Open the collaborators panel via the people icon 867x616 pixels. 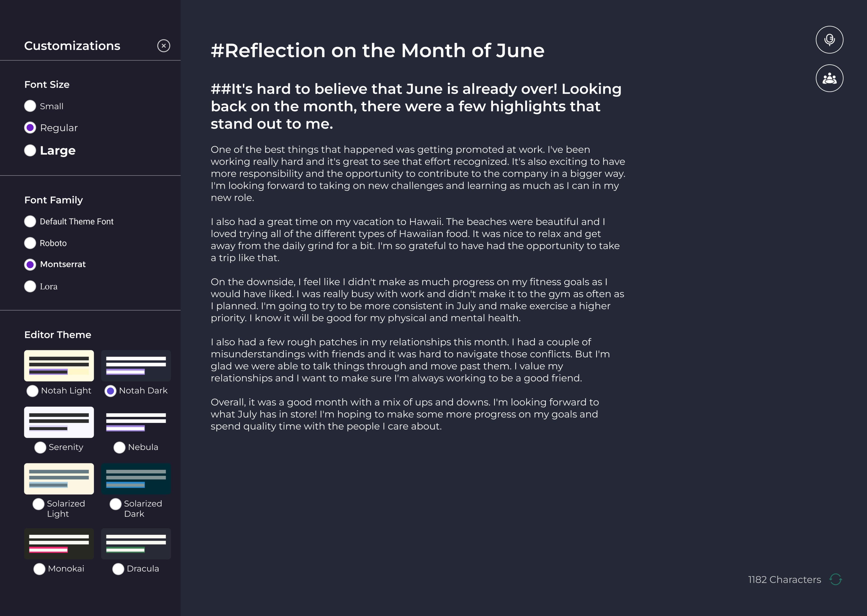(x=830, y=78)
